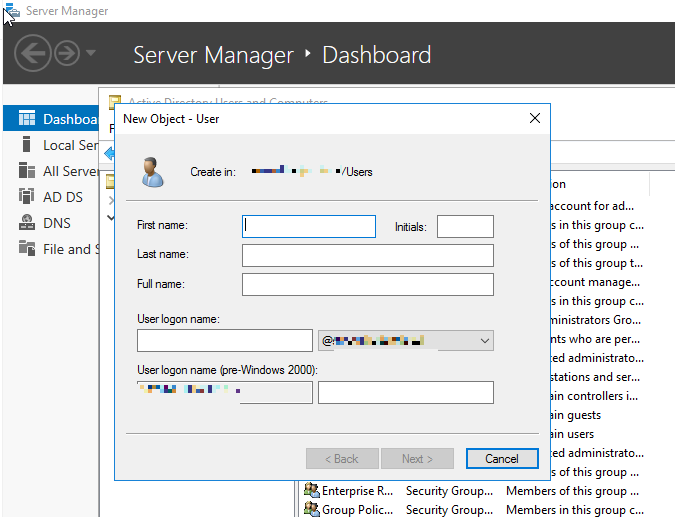Open AD DS in the sidebar

51,197
